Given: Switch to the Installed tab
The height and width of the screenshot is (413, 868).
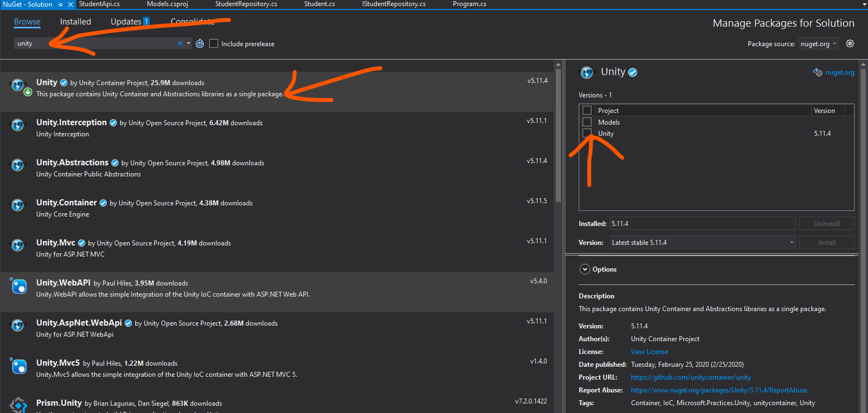Looking at the screenshot, I should click(x=76, y=22).
